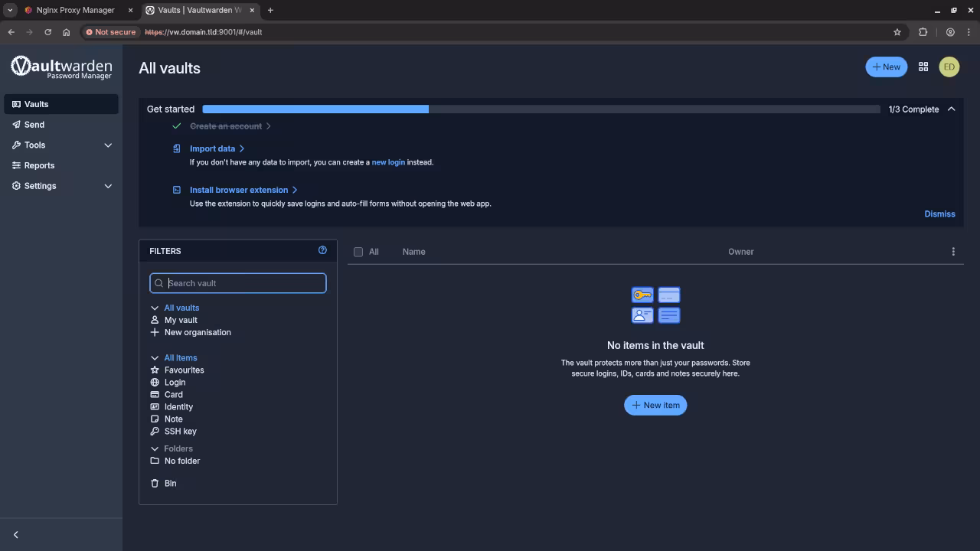Switch vault layout using the grid icon

tap(923, 67)
